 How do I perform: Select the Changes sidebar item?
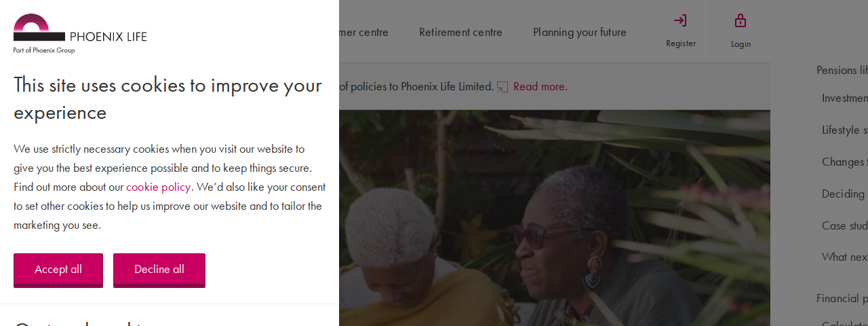(x=845, y=162)
